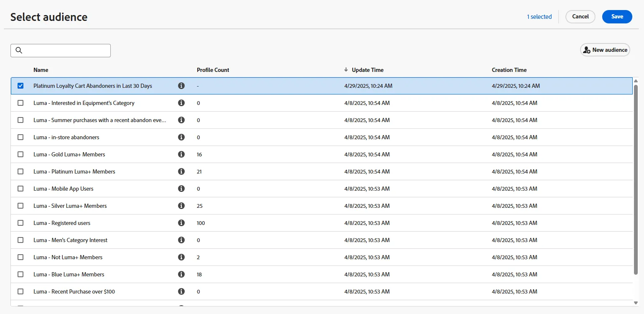Enable Luma - Mobile App Users checkbox
Viewport: 644px width, 314px height.
pyautogui.click(x=20, y=189)
